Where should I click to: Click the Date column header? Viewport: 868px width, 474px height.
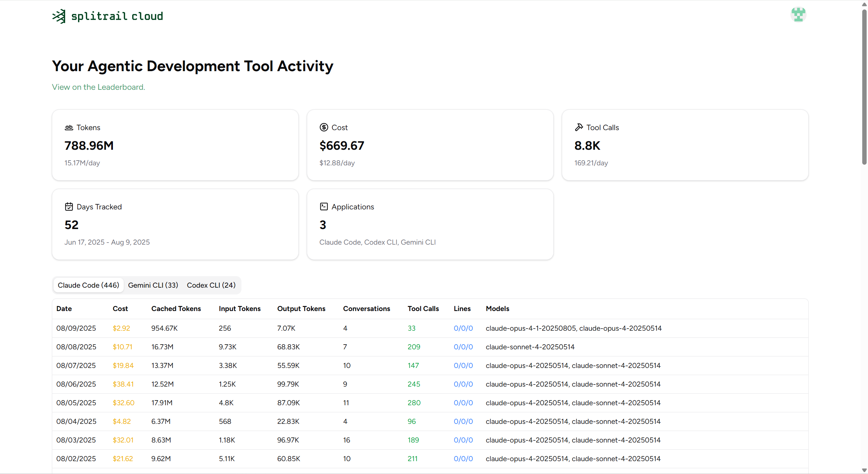coord(64,309)
